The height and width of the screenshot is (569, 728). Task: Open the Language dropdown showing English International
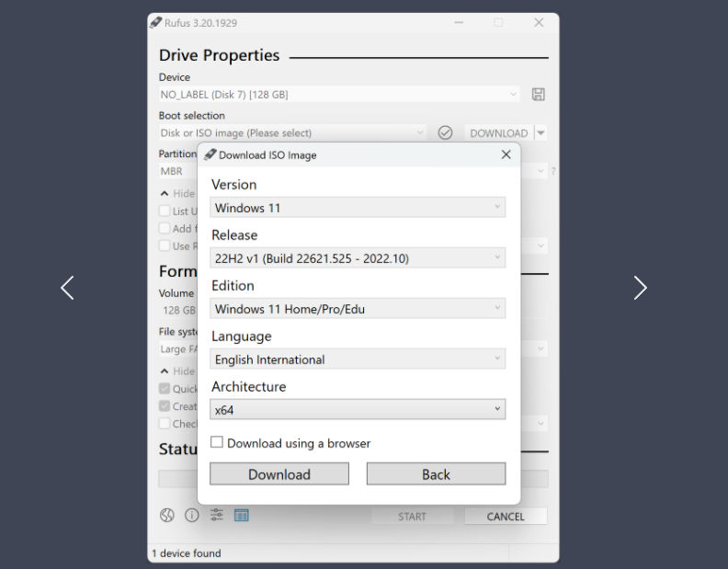tap(358, 359)
